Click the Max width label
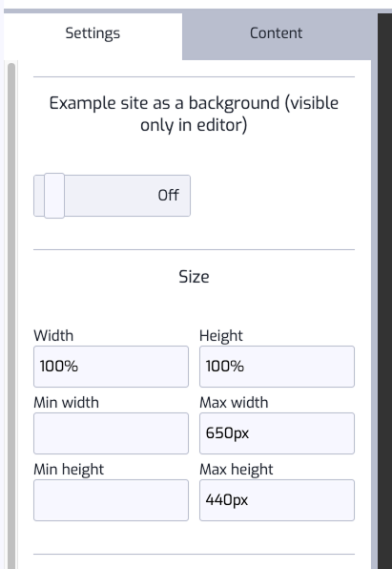The image size is (392, 569). (234, 403)
